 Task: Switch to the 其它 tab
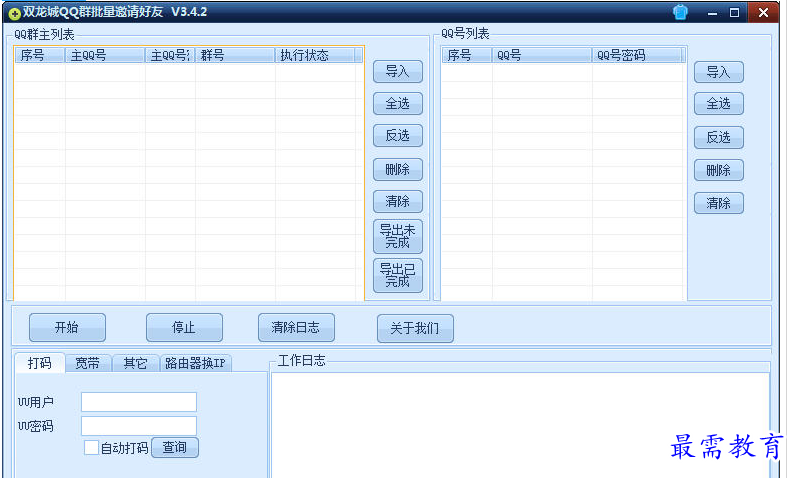[135, 363]
